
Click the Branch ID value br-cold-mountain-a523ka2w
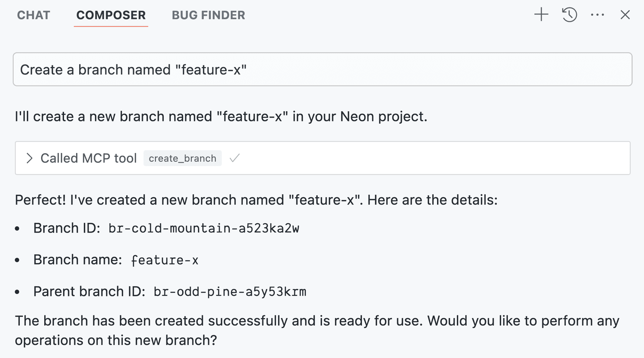[x=204, y=228]
